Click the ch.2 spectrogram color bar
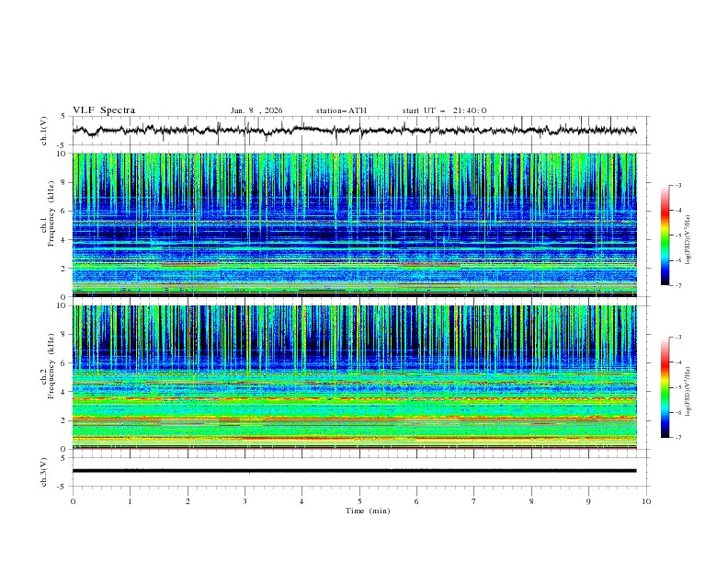Screen dimensions: 728x563 coord(665,387)
